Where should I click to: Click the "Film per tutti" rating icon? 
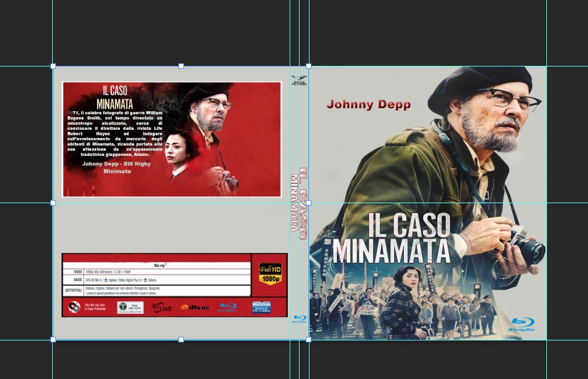[x=130, y=308]
